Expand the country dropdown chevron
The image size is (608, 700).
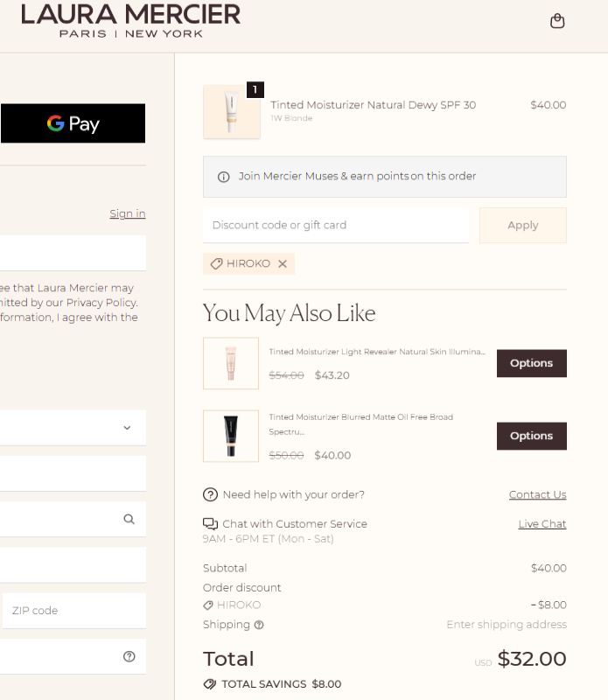[127, 428]
